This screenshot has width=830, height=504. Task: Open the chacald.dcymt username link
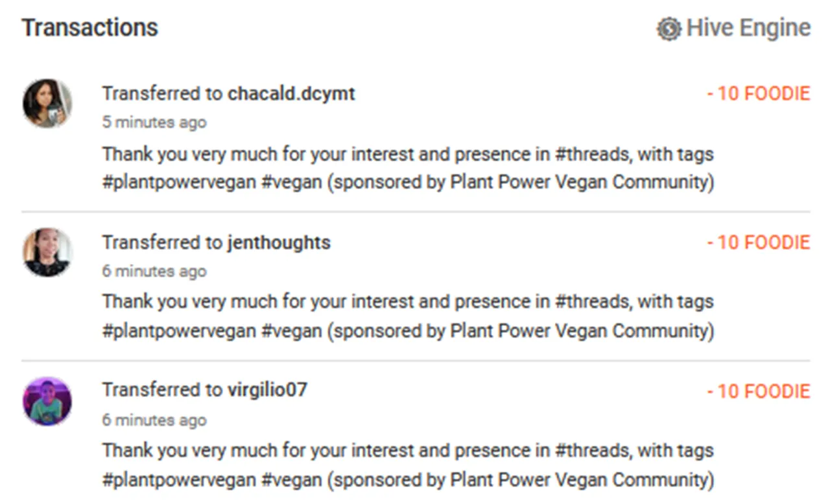[291, 94]
